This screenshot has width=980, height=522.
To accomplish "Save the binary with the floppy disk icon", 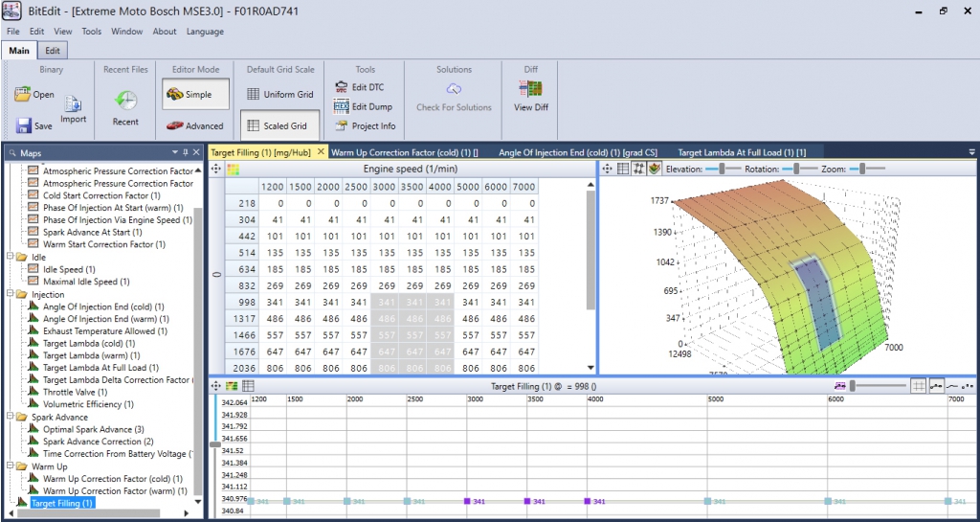I will click(x=24, y=125).
